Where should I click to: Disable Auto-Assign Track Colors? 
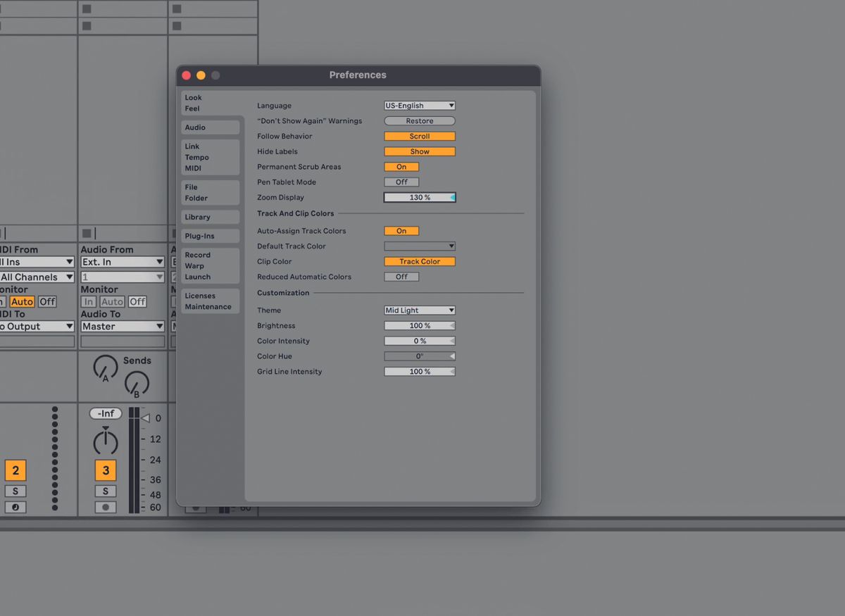[401, 231]
